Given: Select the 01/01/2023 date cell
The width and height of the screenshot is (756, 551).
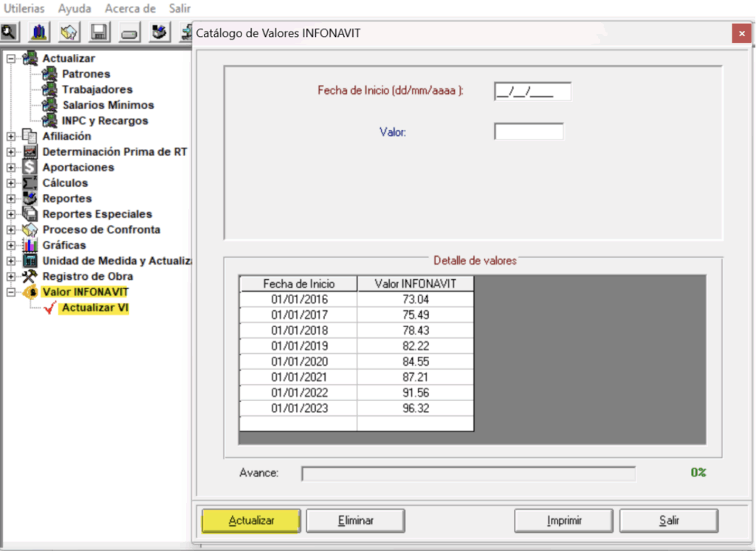Looking at the screenshot, I should tap(298, 408).
